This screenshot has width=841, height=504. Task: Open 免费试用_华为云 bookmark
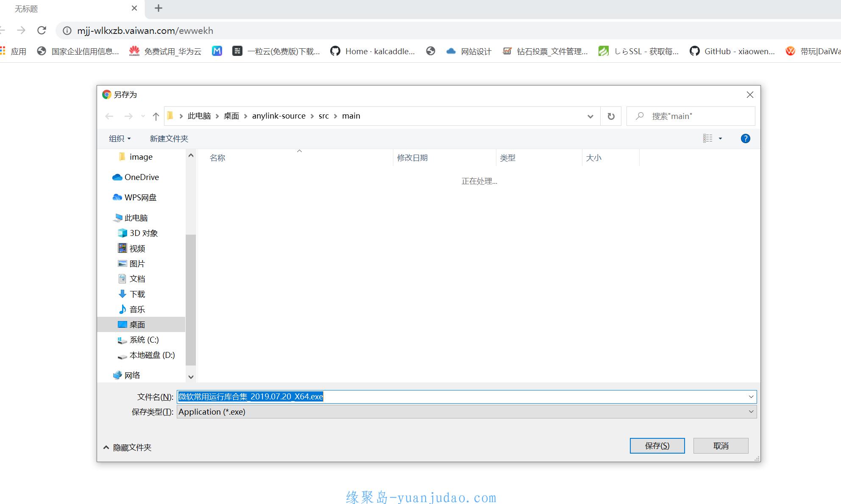coord(165,51)
